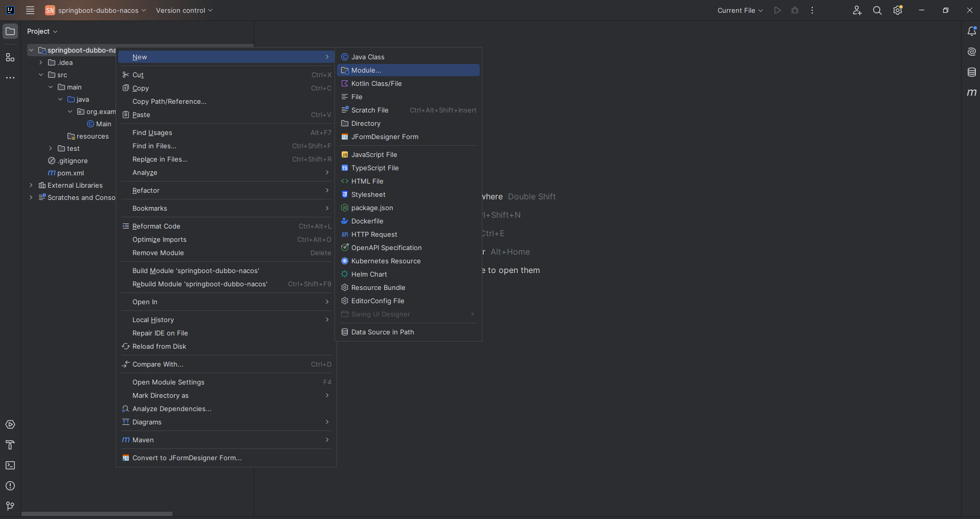Open Build hammer tool window
The height and width of the screenshot is (519, 980).
pos(10,445)
